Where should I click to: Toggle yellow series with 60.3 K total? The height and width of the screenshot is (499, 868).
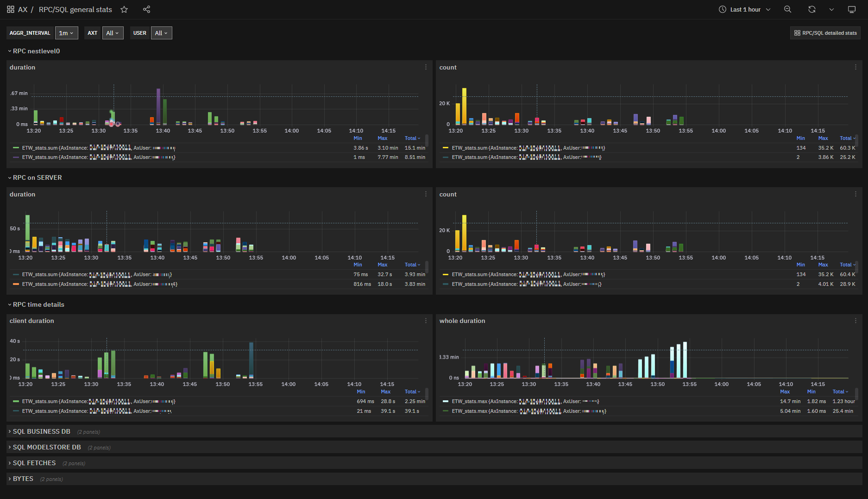pyautogui.click(x=528, y=148)
